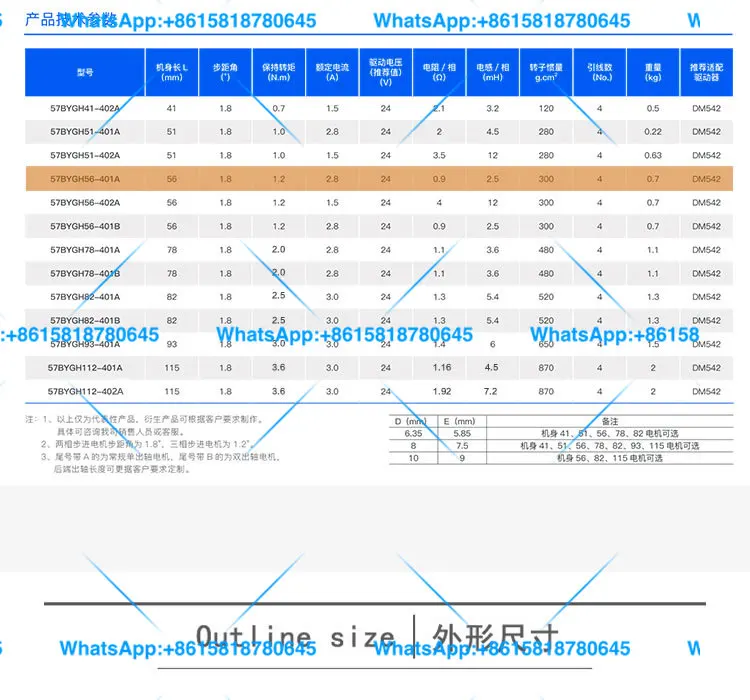The width and height of the screenshot is (750, 700).
Task: Click the body length value 41
Action: tap(172, 109)
